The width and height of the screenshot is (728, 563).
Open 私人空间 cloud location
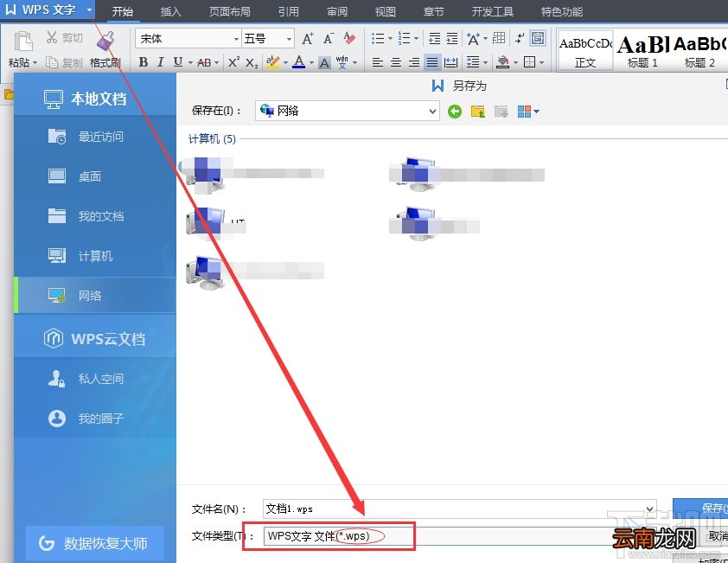click(95, 379)
